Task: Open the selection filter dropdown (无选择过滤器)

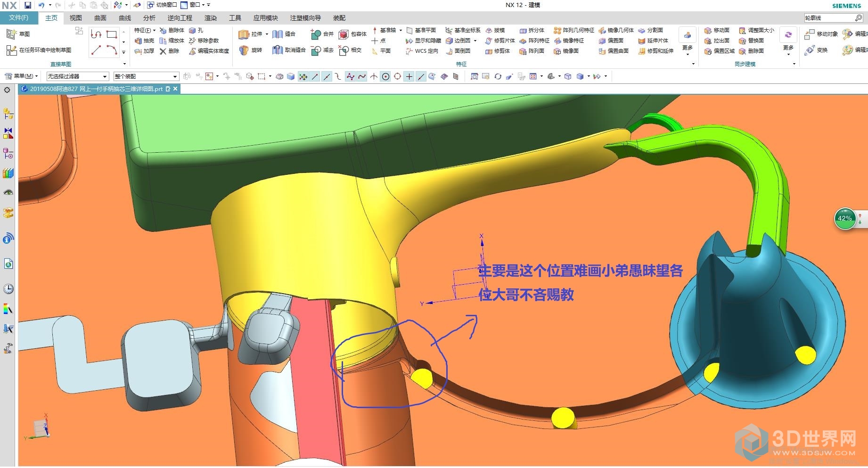Action: pos(78,76)
